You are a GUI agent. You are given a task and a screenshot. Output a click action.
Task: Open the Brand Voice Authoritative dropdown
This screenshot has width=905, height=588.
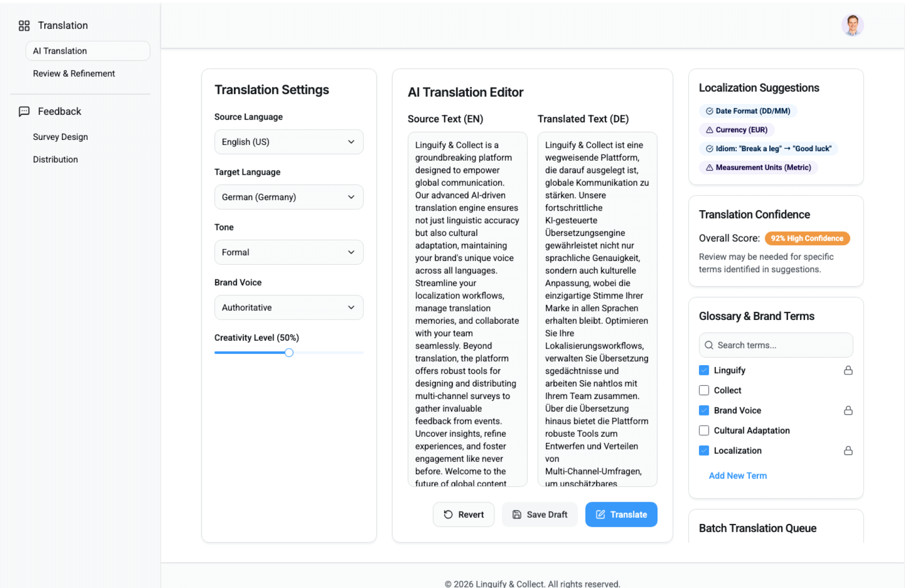tap(288, 307)
